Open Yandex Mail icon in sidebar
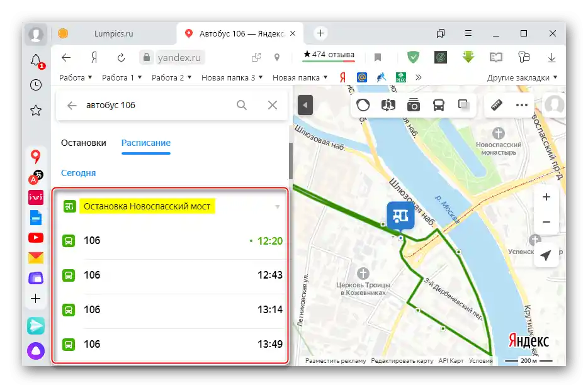 (x=36, y=258)
